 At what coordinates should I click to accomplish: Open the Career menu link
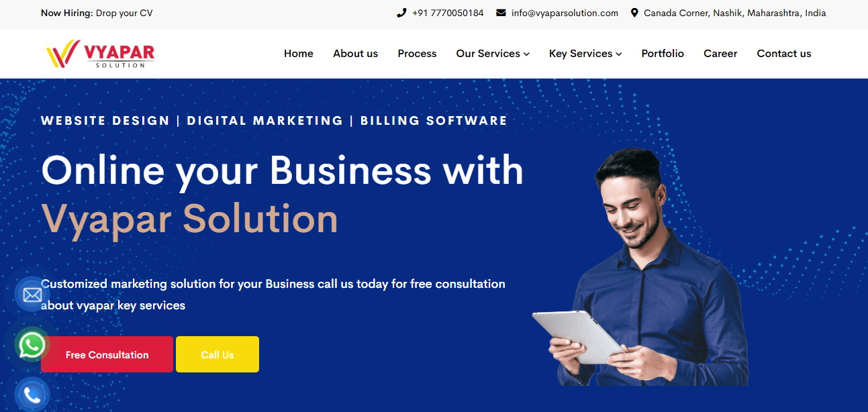[720, 54]
